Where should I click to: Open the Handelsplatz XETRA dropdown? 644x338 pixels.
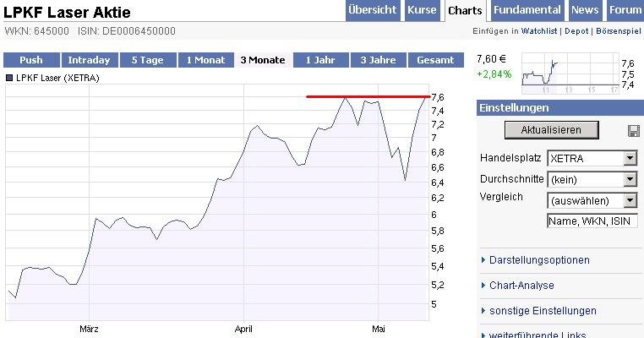tap(592, 158)
